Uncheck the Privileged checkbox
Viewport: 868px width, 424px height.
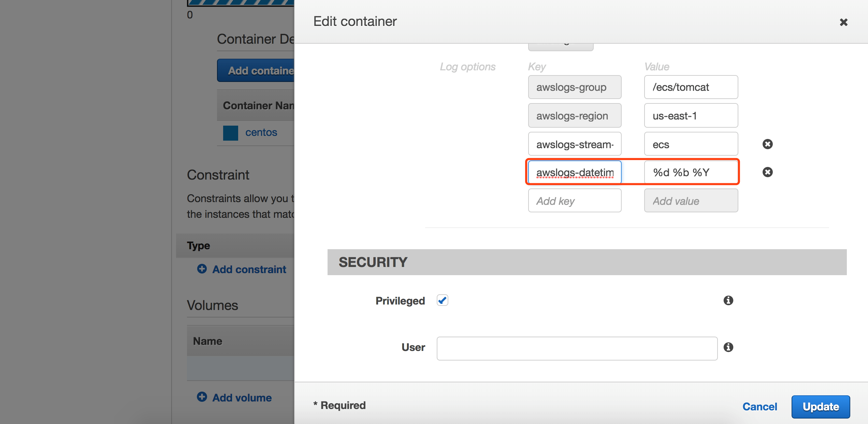[x=443, y=300]
